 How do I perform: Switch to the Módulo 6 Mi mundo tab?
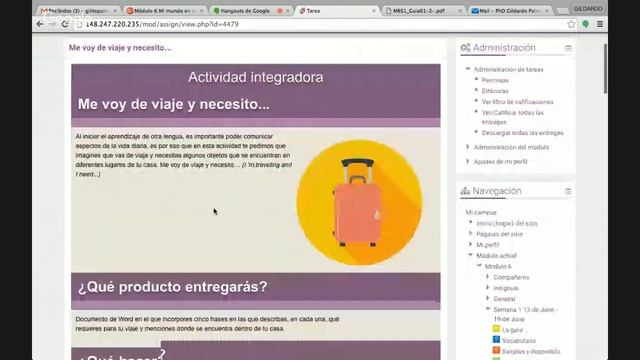164,11
